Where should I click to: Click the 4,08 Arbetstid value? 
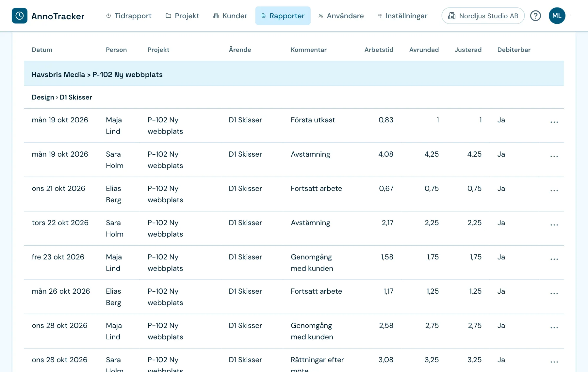click(386, 154)
